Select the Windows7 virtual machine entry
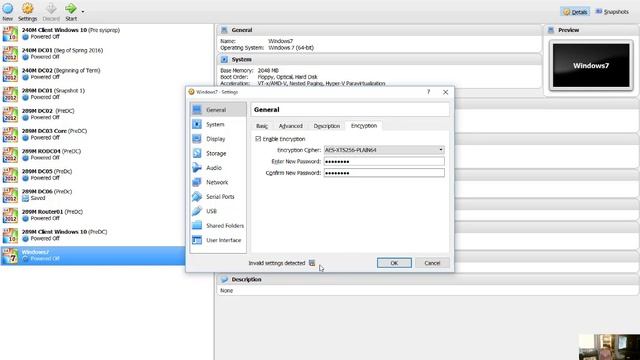640x360 pixels. tap(93, 256)
